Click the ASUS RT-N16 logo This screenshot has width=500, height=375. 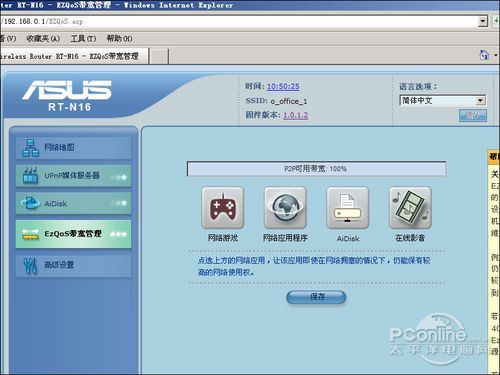67,95
